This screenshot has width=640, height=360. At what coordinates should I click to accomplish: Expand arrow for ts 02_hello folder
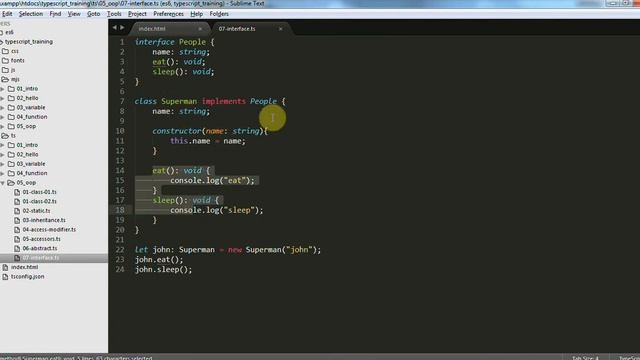[3, 154]
